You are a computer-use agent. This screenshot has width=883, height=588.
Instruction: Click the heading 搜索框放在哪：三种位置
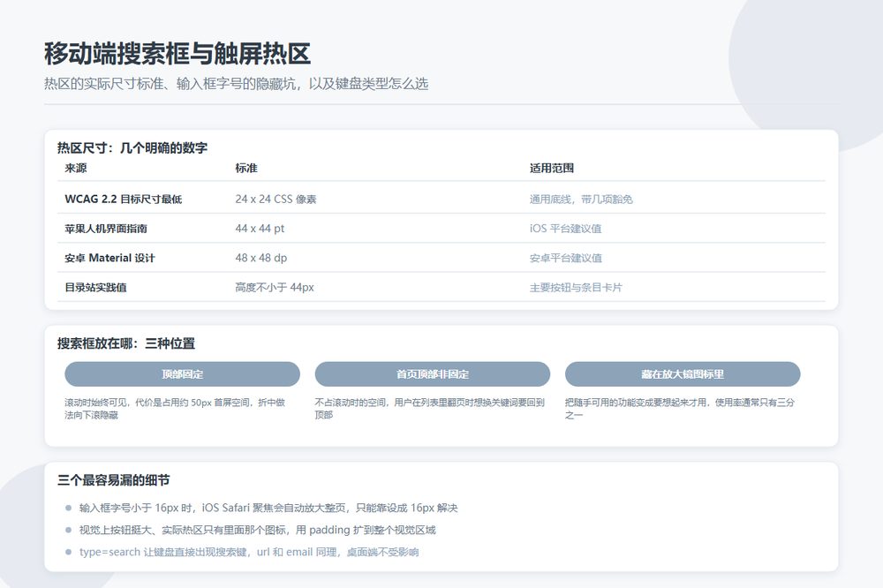126,343
